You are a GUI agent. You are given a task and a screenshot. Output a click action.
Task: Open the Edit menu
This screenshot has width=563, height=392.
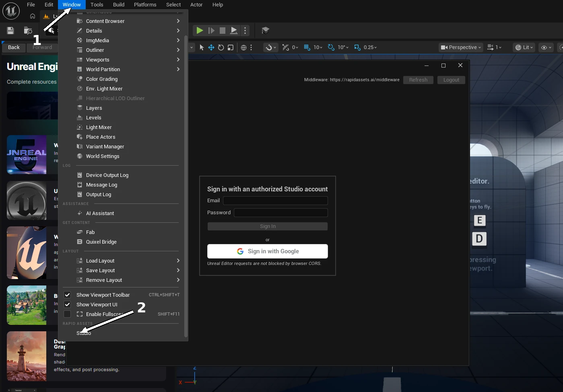tap(49, 5)
